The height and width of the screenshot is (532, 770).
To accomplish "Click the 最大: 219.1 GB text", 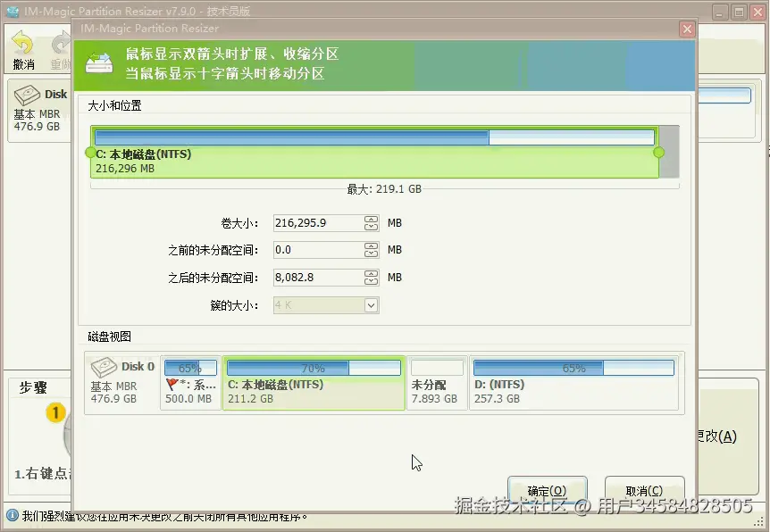I will (x=384, y=189).
